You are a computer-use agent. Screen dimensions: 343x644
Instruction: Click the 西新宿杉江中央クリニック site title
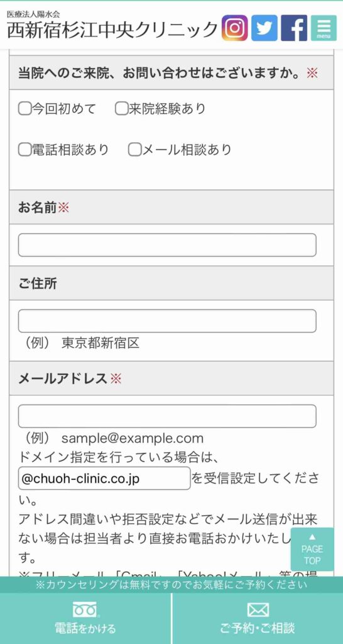(112, 30)
